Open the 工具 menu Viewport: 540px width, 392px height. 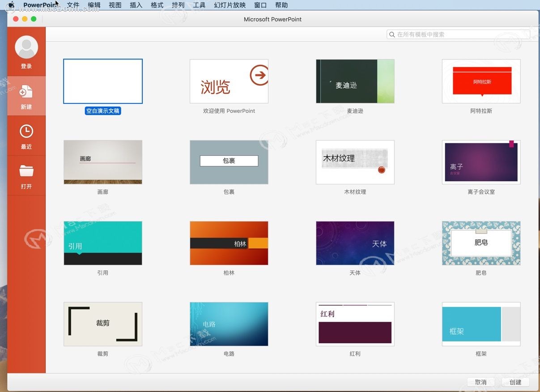pos(199,5)
